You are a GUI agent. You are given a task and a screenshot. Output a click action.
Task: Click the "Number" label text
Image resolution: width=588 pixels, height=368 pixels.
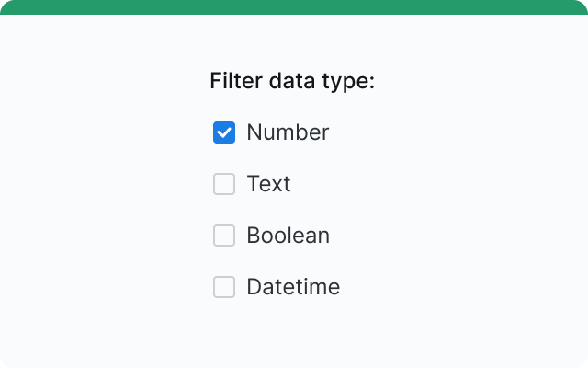coord(288,132)
